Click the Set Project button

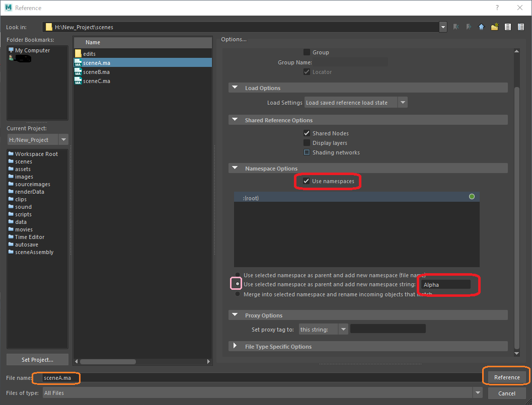[x=37, y=359]
